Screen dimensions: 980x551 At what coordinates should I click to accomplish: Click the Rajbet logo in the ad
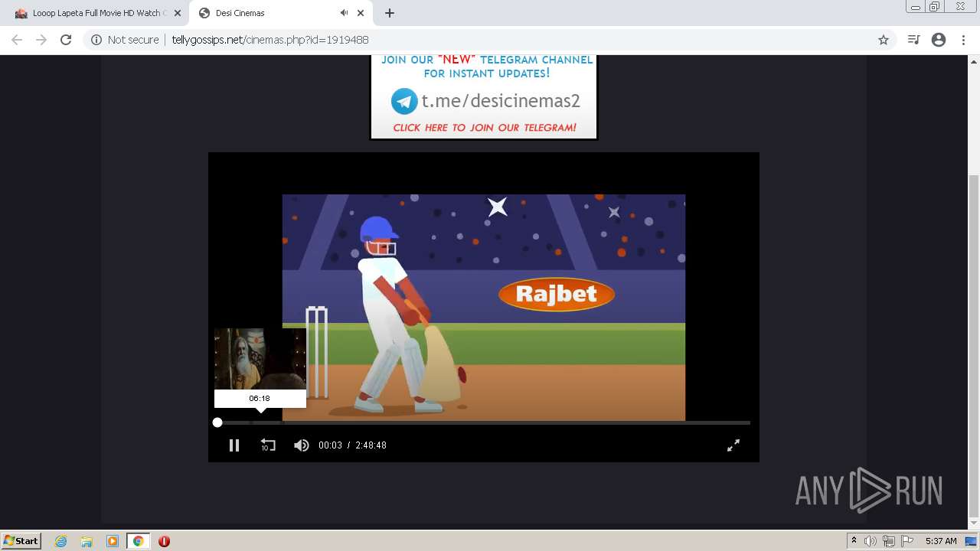557,294
